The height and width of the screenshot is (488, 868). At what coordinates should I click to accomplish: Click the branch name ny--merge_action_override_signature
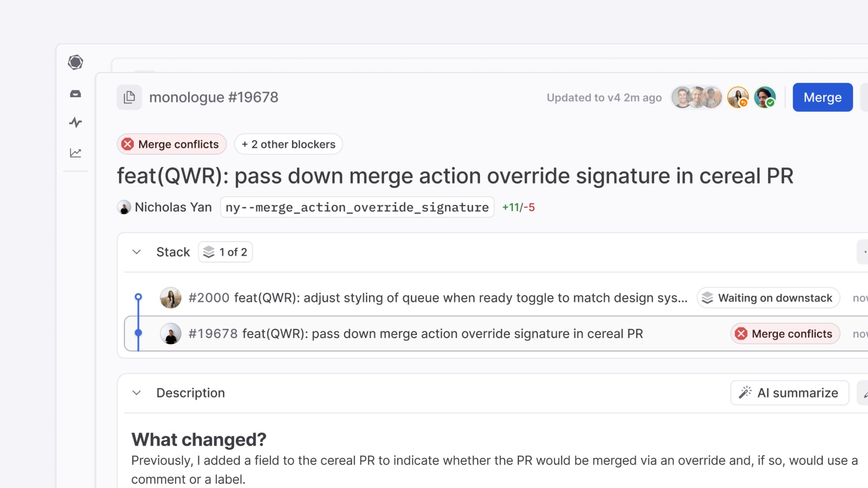(357, 207)
